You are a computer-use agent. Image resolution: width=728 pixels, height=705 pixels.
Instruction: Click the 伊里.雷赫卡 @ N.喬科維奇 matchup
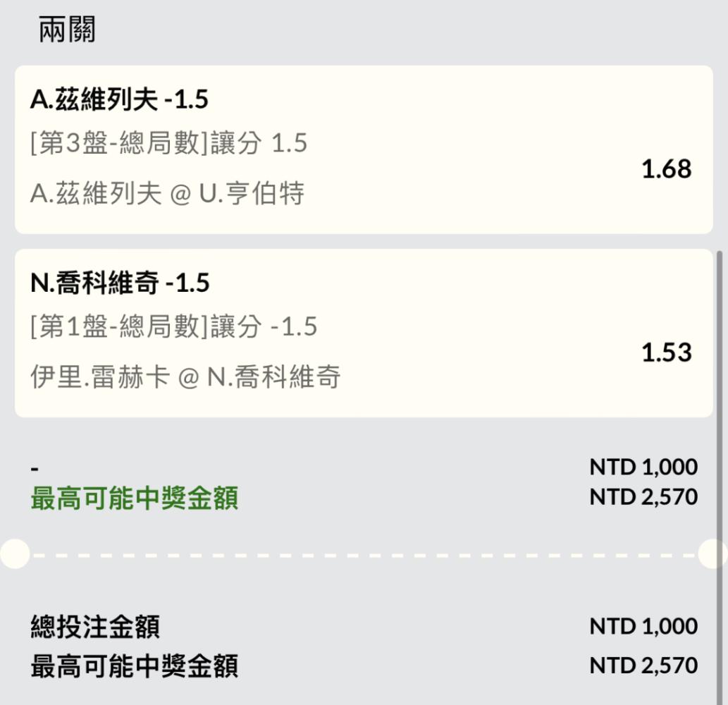coord(185,376)
